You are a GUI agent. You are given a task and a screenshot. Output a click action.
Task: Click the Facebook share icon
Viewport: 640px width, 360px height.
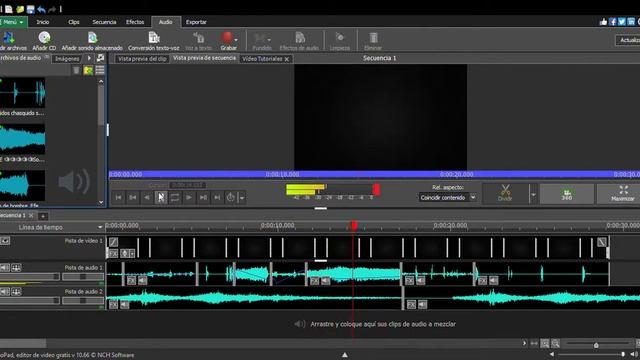(613, 22)
